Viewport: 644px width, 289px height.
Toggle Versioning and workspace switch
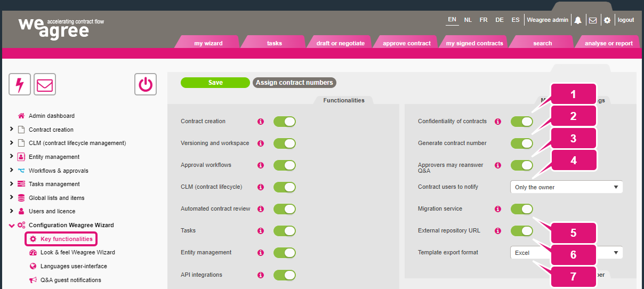click(x=285, y=143)
